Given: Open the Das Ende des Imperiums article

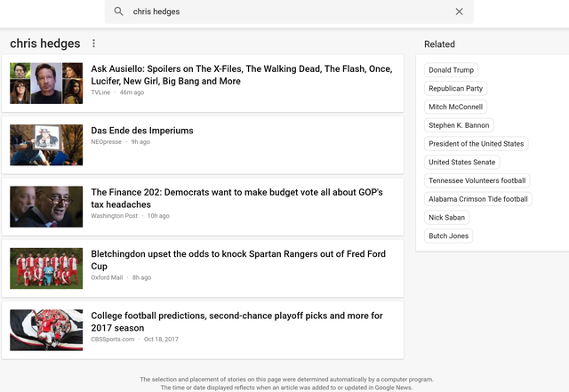Looking at the screenshot, I should 142,131.
